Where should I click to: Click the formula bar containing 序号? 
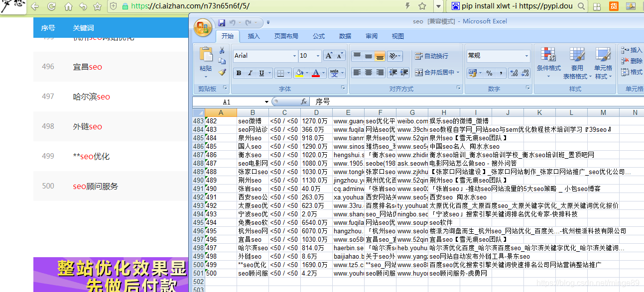click(x=477, y=101)
